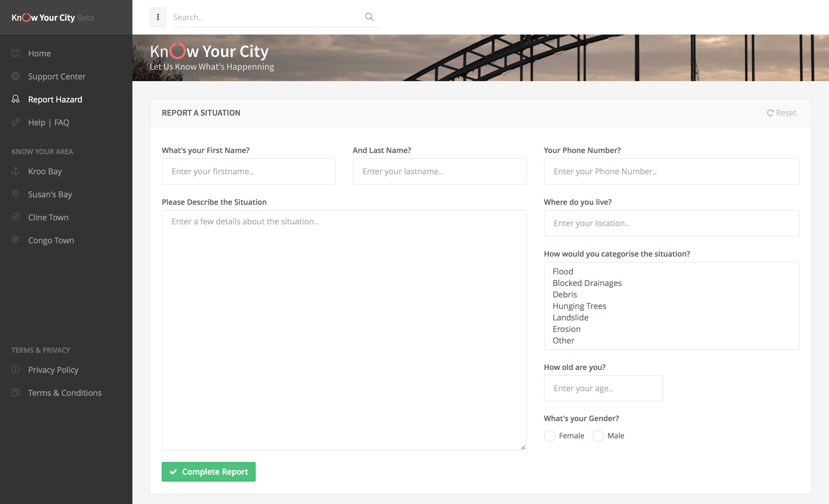Open Help | FAQ in sidebar
Screen dimensions: 829x504
click(48, 122)
